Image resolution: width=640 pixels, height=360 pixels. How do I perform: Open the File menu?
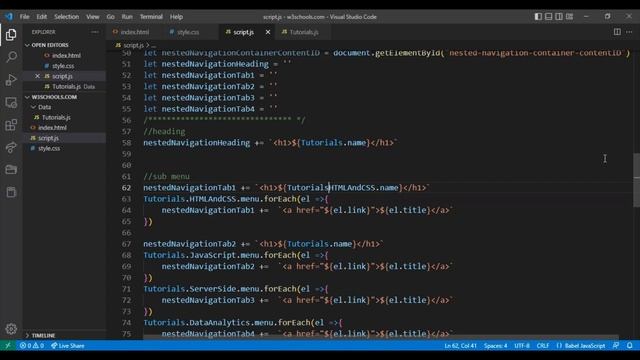coord(24,17)
